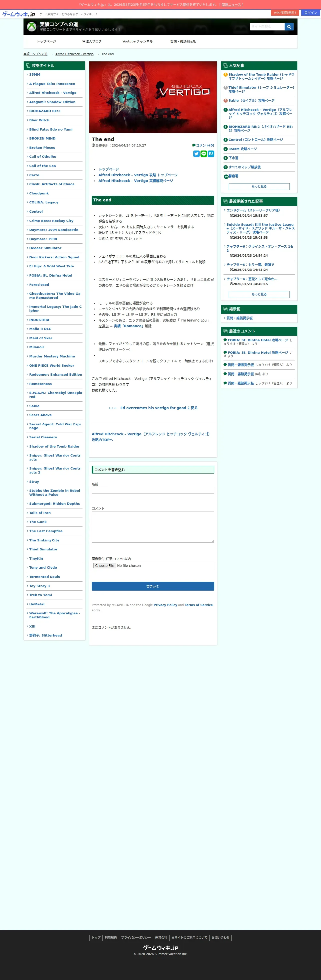Click the Vertigo banner image
Image resolution: width=321 pixels, height=980 pixels.
coord(153,97)
